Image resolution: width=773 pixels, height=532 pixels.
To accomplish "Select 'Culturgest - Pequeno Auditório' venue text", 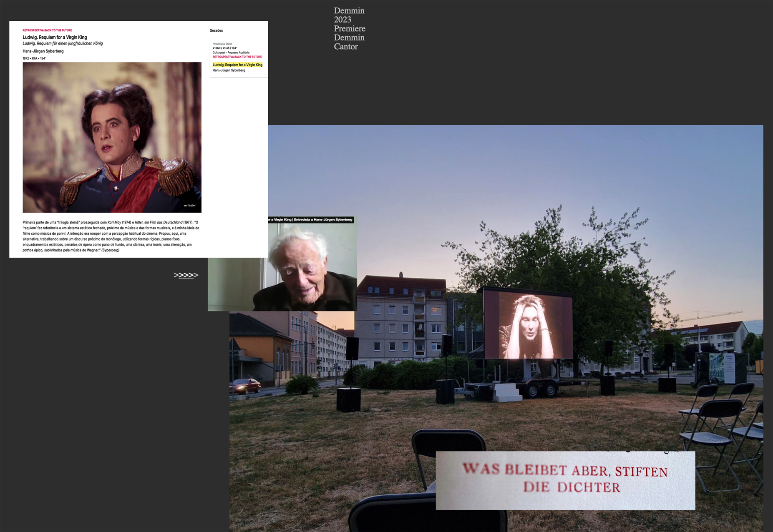I will point(231,53).
